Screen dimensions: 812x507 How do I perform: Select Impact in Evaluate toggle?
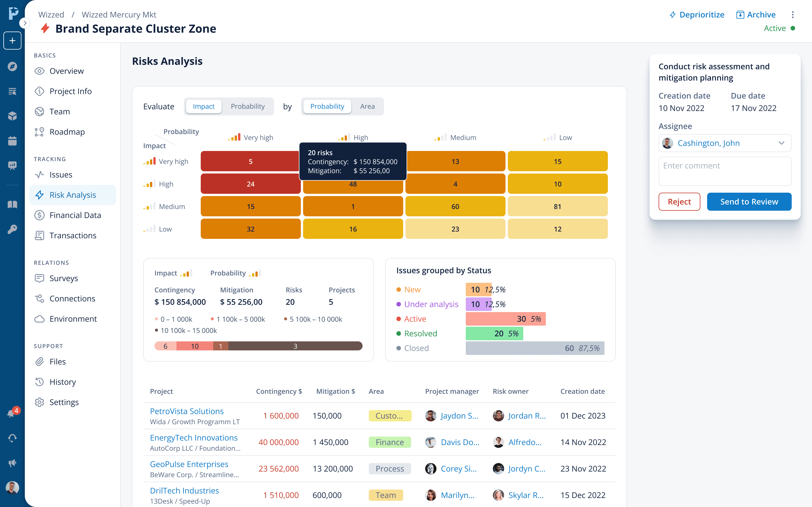coord(204,106)
